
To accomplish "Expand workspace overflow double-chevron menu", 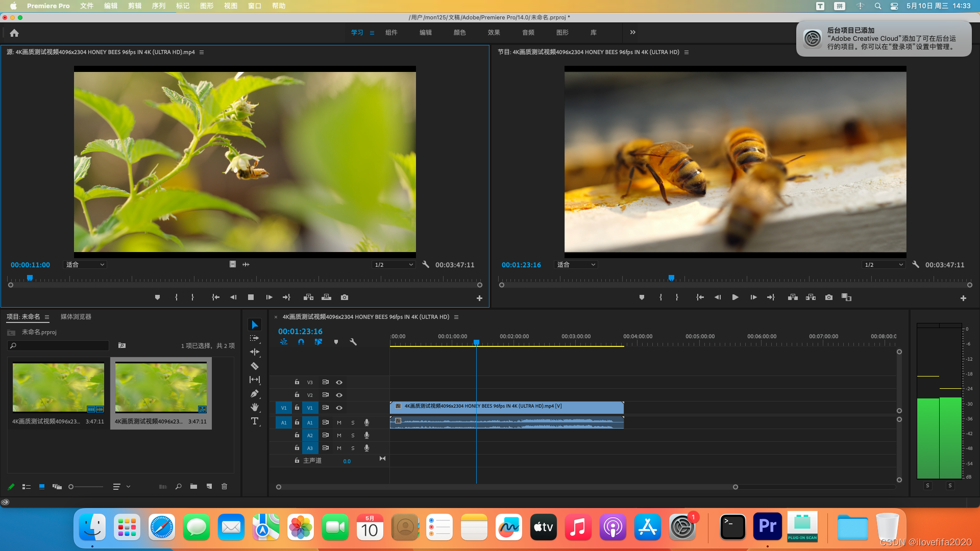I will pos(632,32).
